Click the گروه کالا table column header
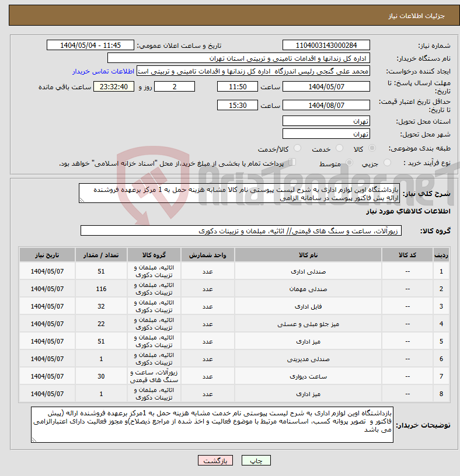This screenshot has height=476, width=460. [x=154, y=255]
